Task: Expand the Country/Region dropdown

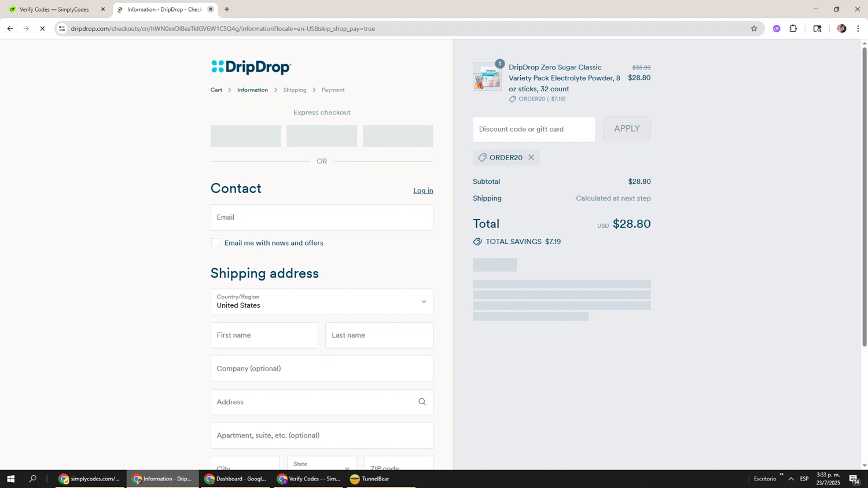Action: tap(322, 302)
